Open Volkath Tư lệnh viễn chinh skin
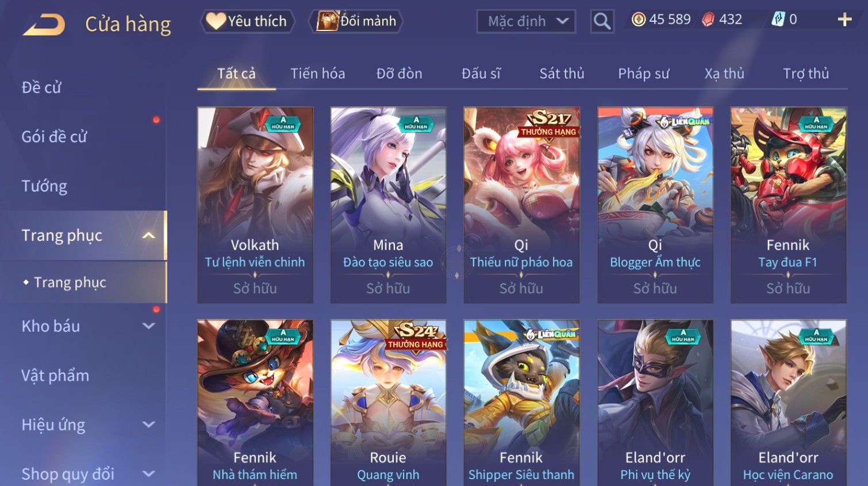Image resolution: width=868 pixels, height=486 pixels. (x=255, y=205)
